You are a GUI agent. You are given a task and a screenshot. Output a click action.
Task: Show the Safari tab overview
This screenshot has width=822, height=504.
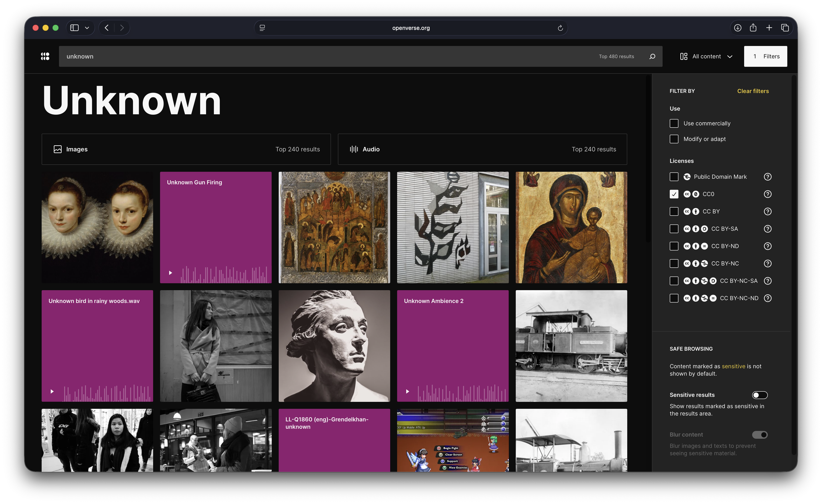785,28
